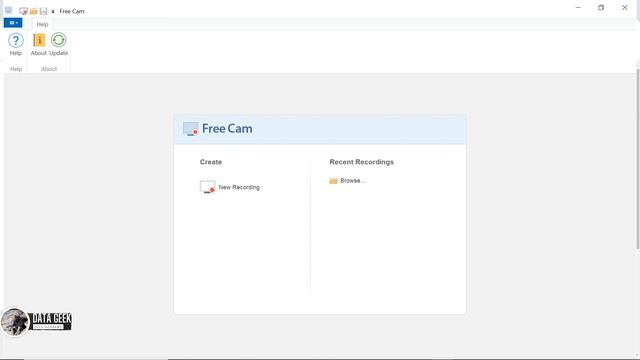The image size is (640, 360).
Task: Start a New Recording
Action: (x=230, y=187)
